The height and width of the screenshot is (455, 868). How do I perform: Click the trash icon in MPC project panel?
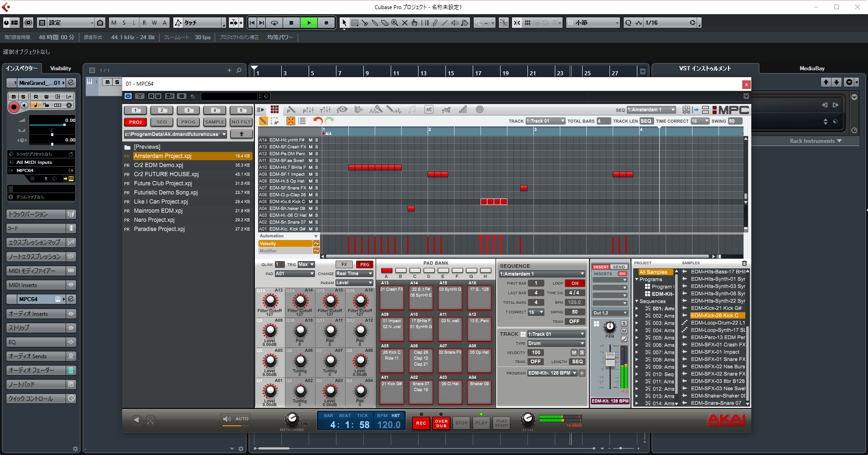(x=744, y=263)
